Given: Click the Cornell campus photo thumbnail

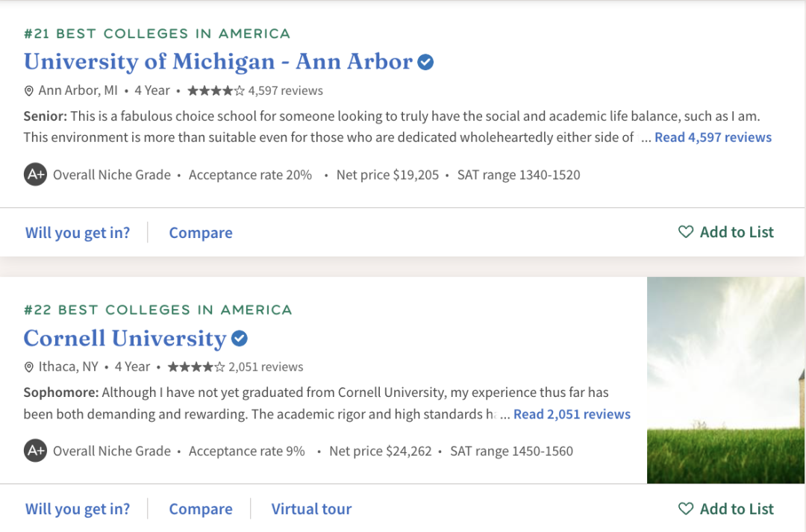Looking at the screenshot, I should pos(725,381).
